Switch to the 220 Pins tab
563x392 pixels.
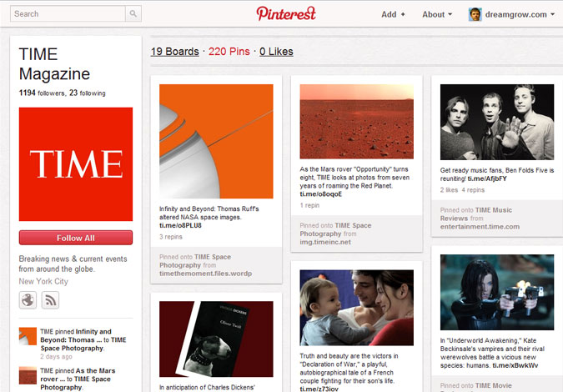(x=229, y=52)
